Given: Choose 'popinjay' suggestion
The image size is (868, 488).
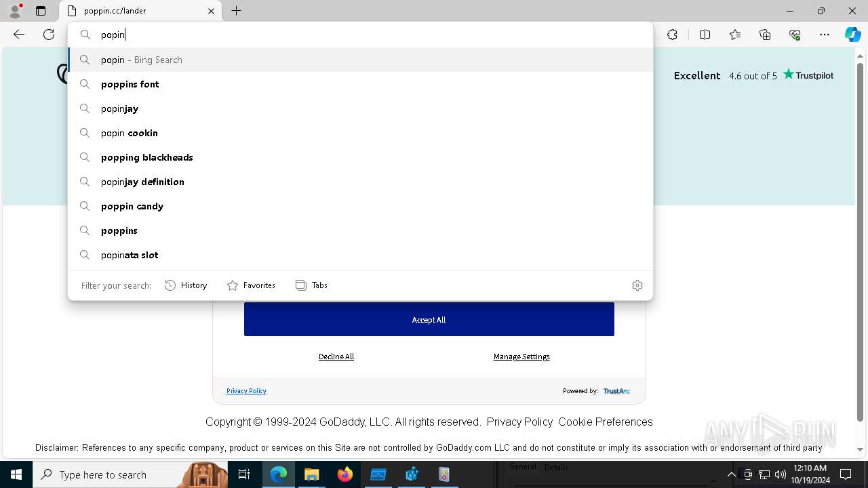Looking at the screenshot, I should 361,108.
